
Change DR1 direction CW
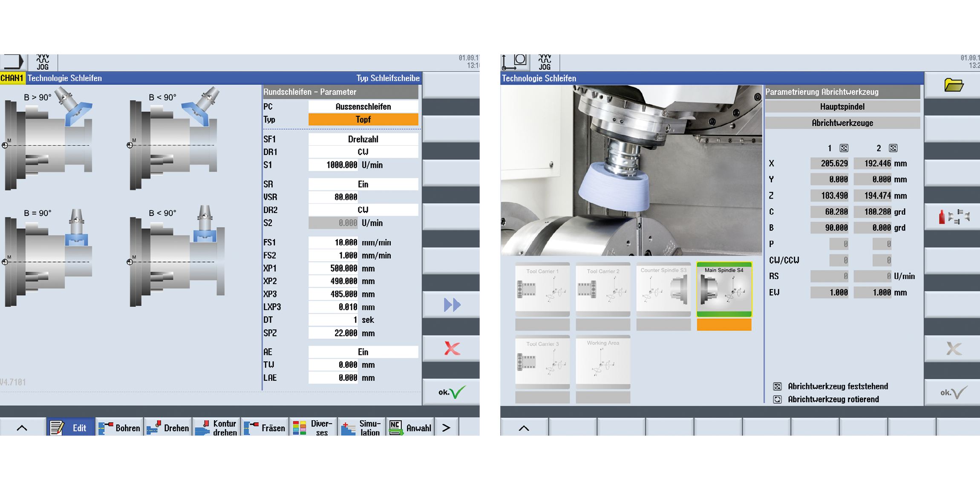(x=363, y=152)
